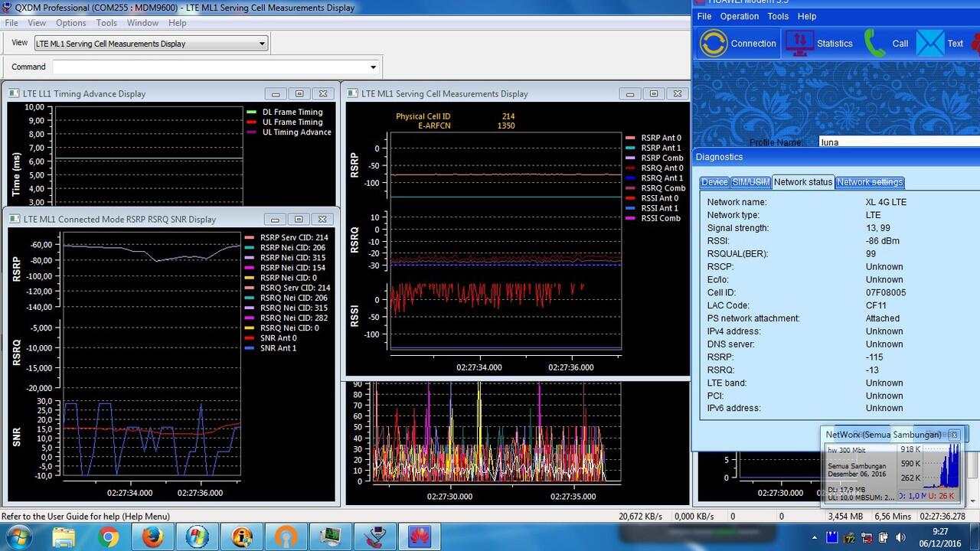Screen dimensions: 980x551
Task: Click the QXDM Professional title bar icon
Action: (7, 8)
